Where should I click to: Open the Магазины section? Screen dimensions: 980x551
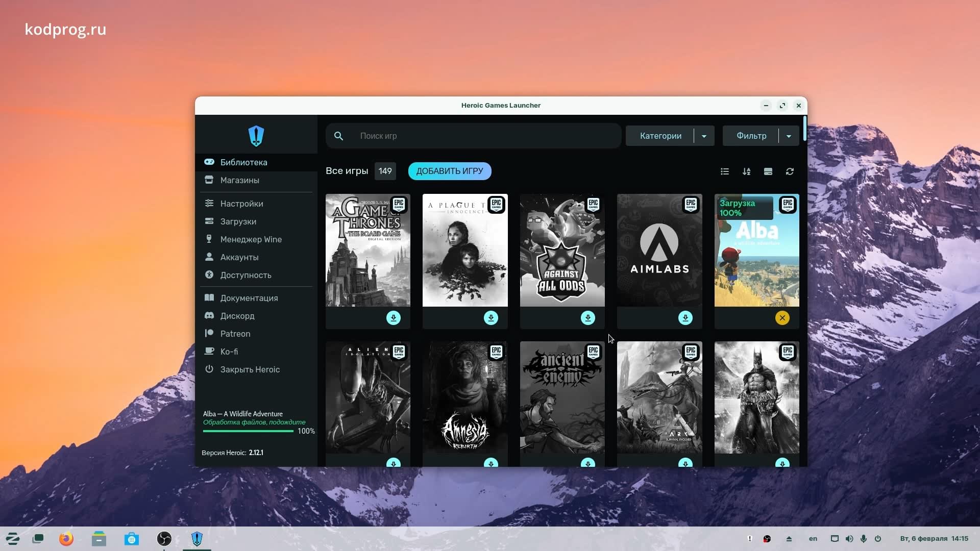click(x=256, y=180)
